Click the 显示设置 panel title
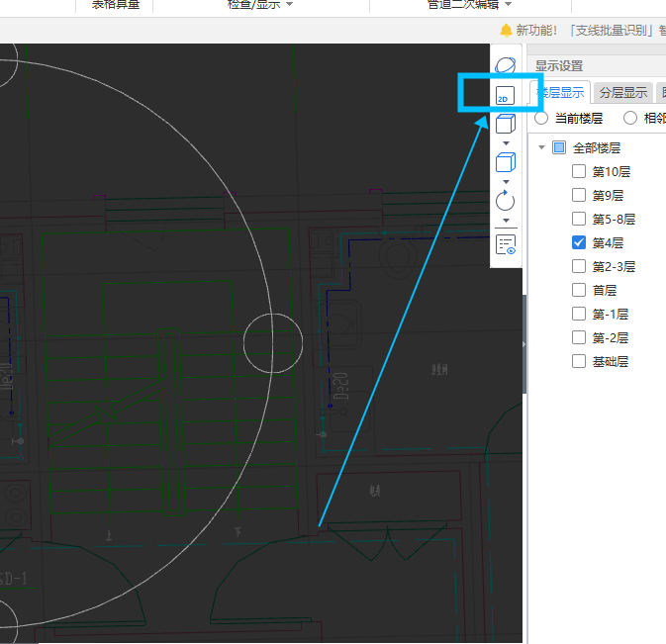 tap(559, 66)
